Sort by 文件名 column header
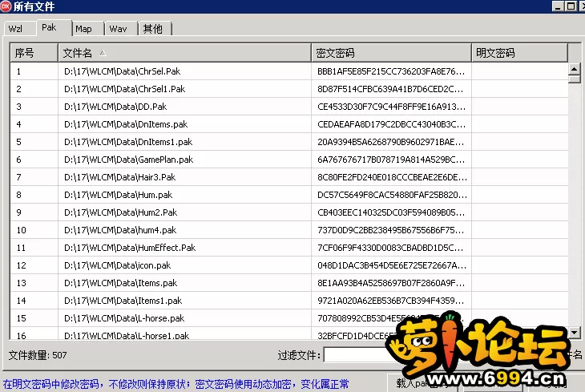The image size is (585, 392). point(184,53)
